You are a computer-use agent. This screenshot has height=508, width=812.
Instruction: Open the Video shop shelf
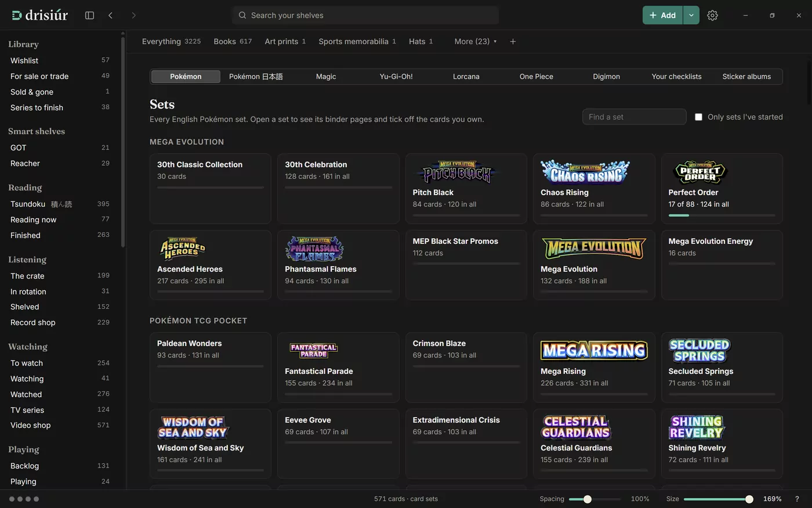click(x=60, y=425)
